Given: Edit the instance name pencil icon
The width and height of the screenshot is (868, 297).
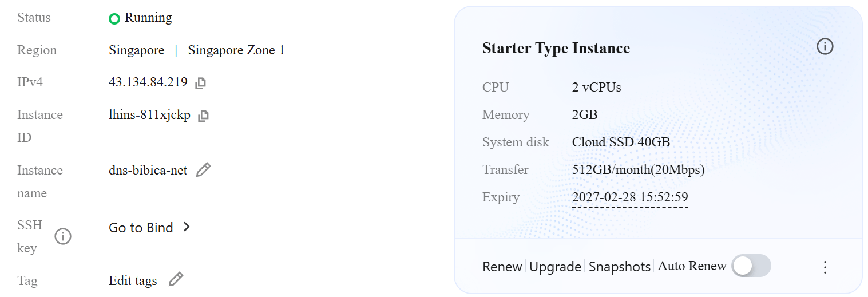Looking at the screenshot, I should [203, 170].
